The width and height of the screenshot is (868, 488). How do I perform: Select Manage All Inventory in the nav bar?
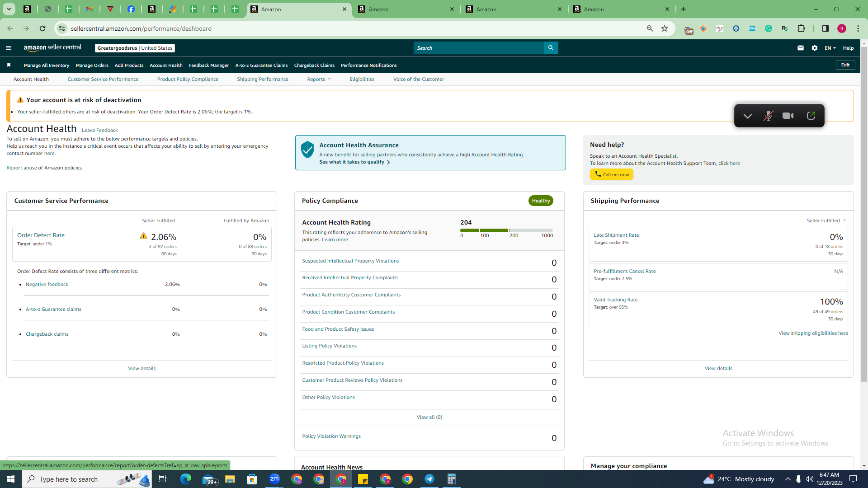click(x=47, y=65)
